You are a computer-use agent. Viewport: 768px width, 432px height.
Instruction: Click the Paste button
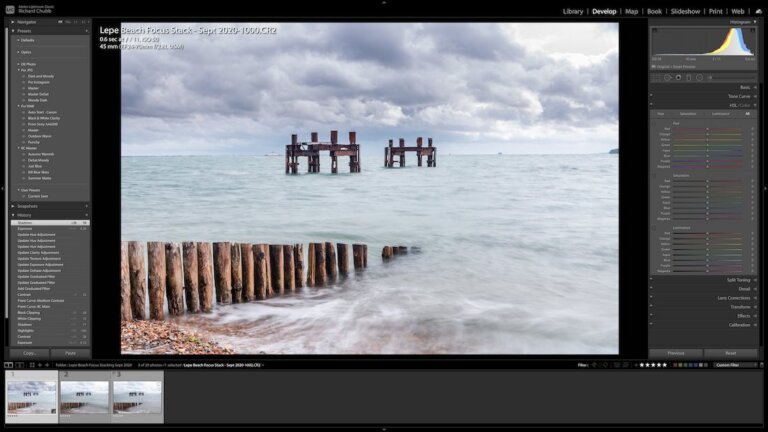(x=71, y=353)
